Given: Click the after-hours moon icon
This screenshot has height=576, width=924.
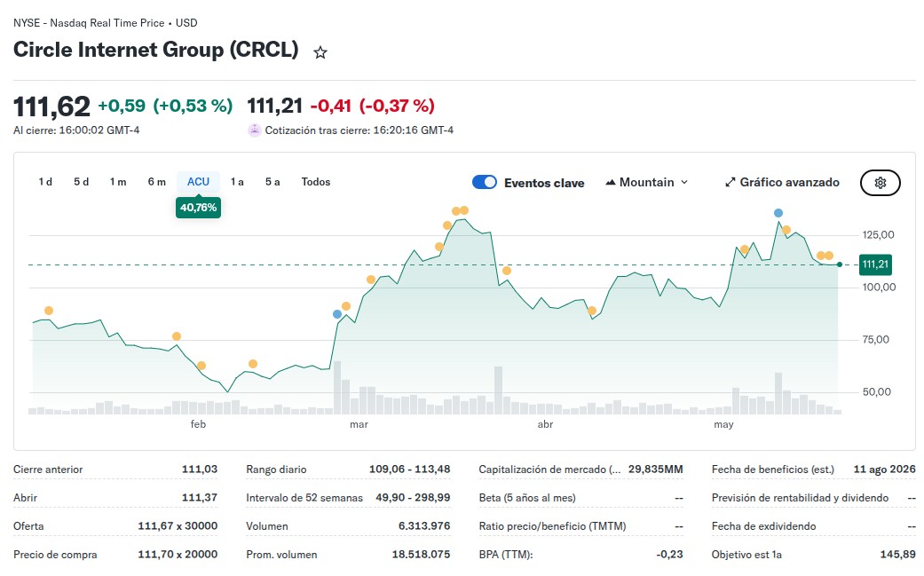Looking at the screenshot, I should coord(254,130).
